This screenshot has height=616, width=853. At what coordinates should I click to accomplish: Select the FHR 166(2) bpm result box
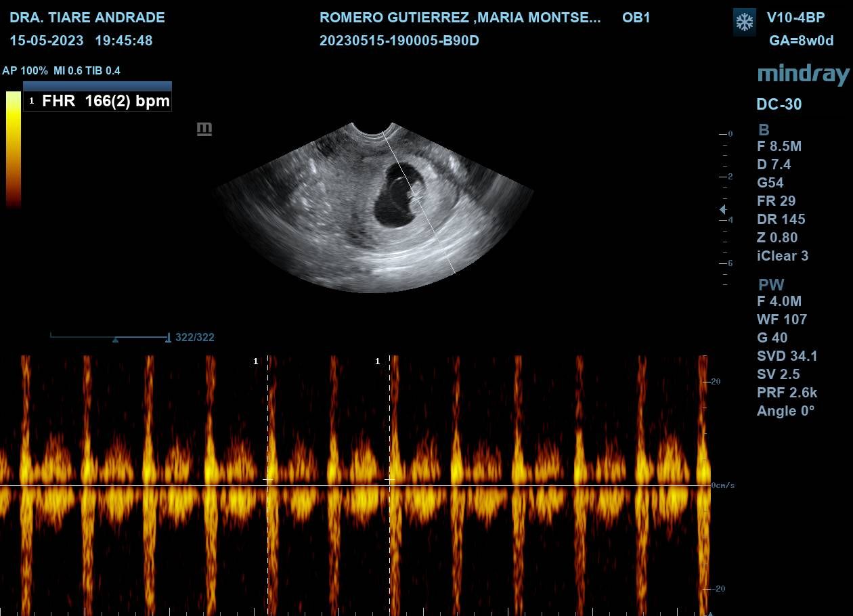click(97, 102)
